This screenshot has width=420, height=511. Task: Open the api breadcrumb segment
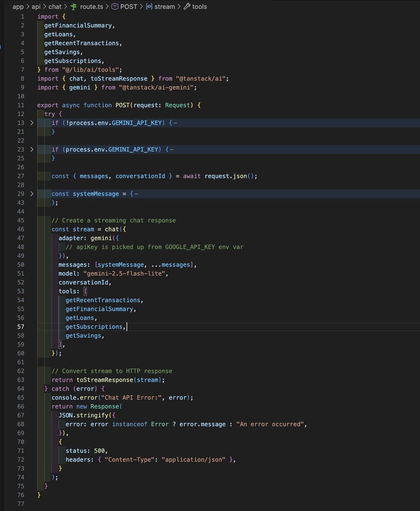[36, 6]
